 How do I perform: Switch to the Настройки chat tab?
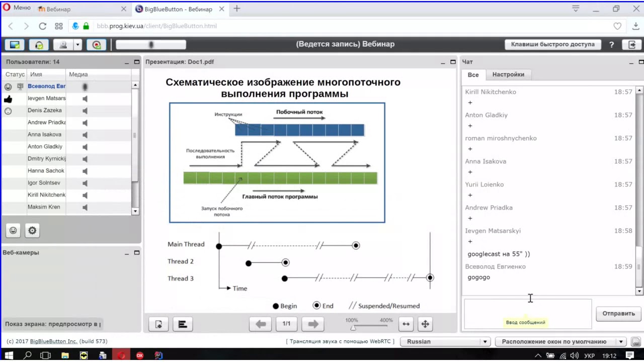coord(508,74)
